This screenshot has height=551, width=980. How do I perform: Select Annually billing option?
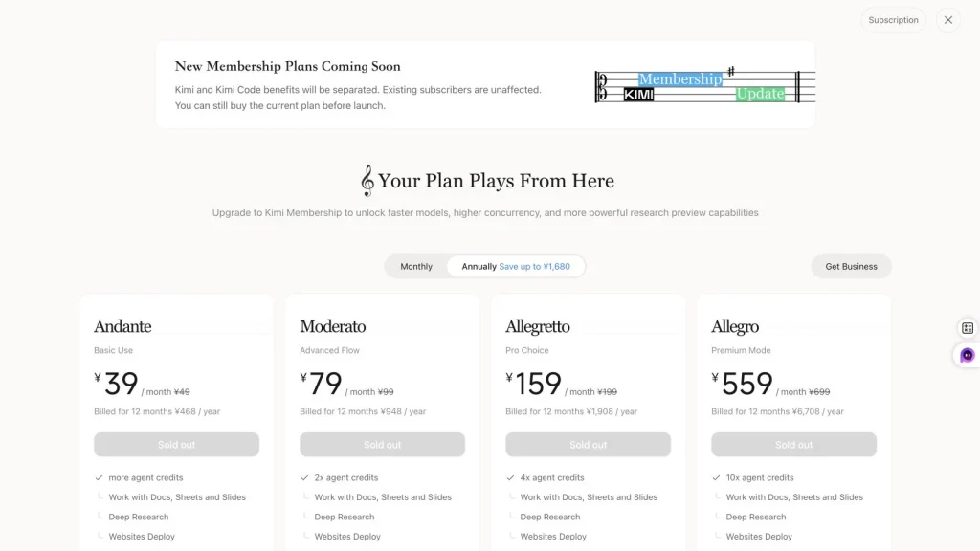[x=516, y=267]
